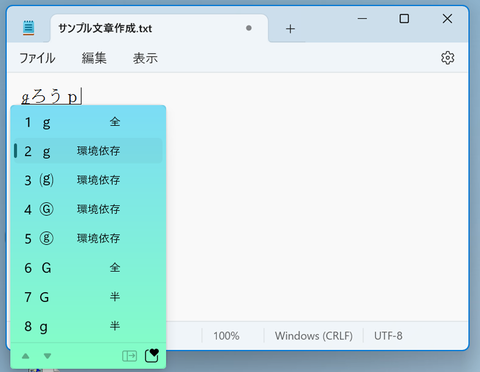Select the サンプル文章作成.txt tab
480x372 pixels.
(x=159, y=28)
